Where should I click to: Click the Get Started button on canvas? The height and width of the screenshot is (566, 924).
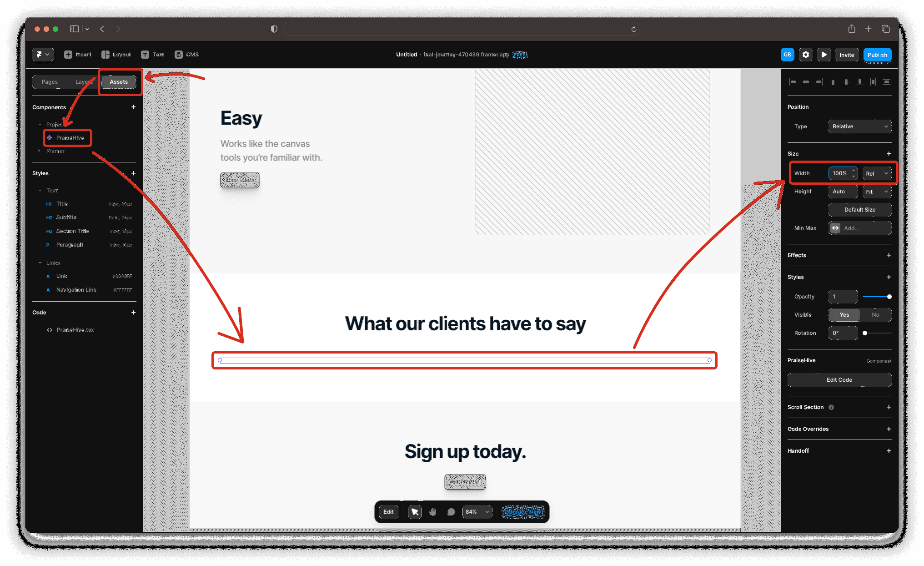[x=465, y=481]
